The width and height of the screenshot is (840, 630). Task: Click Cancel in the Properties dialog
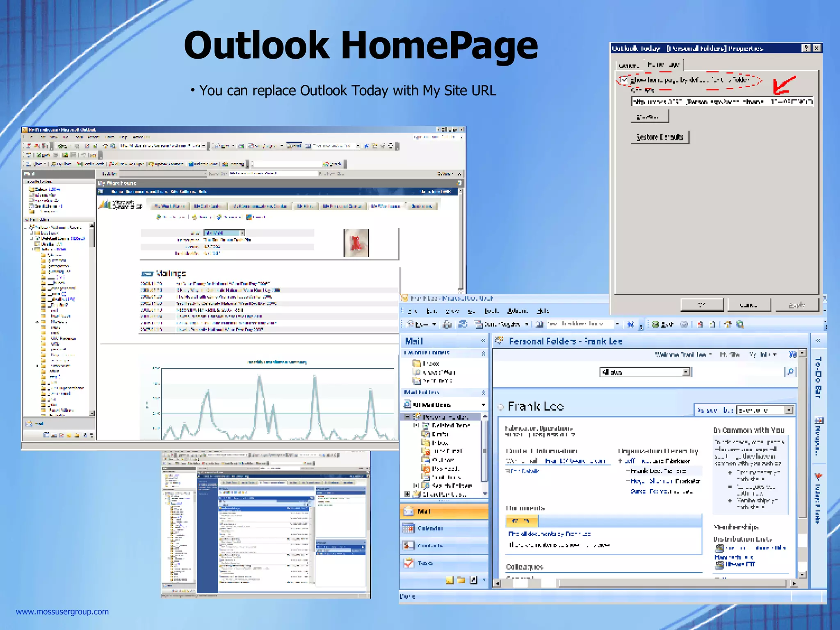(749, 305)
